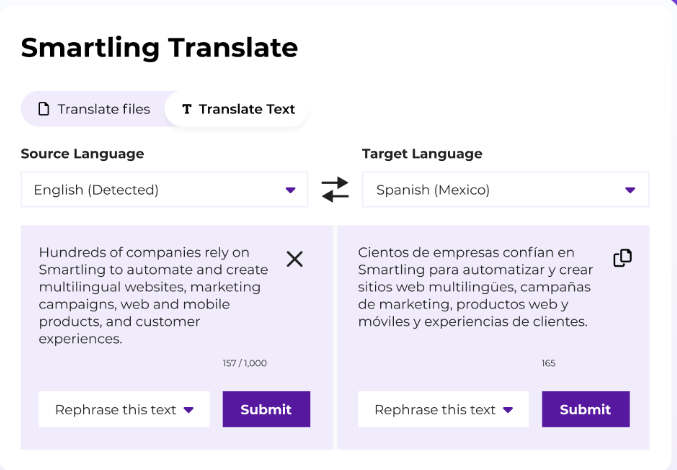677x470 pixels.
Task: Click the Target Language label
Action: click(x=422, y=154)
